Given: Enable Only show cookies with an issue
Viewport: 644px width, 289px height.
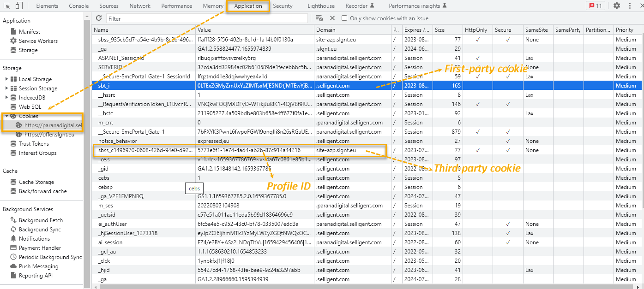Looking at the screenshot, I should coord(344,18).
